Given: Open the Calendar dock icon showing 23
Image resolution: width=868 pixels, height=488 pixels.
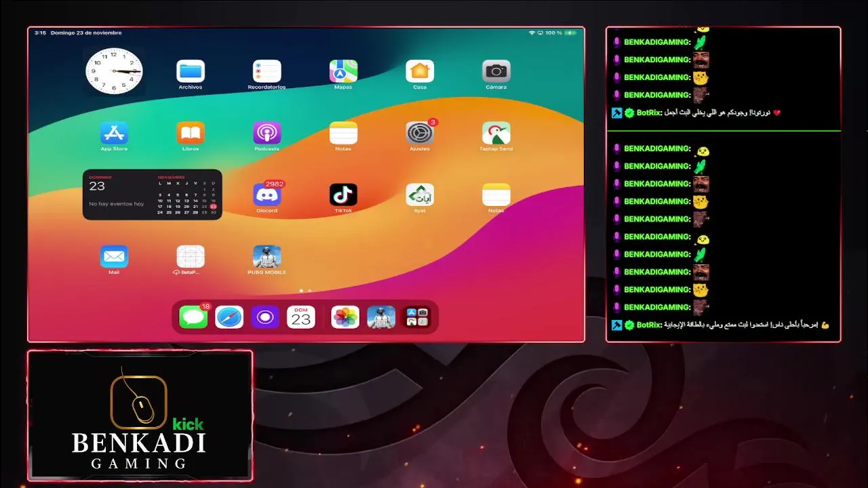Looking at the screenshot, I should click(x=301, y=317).
